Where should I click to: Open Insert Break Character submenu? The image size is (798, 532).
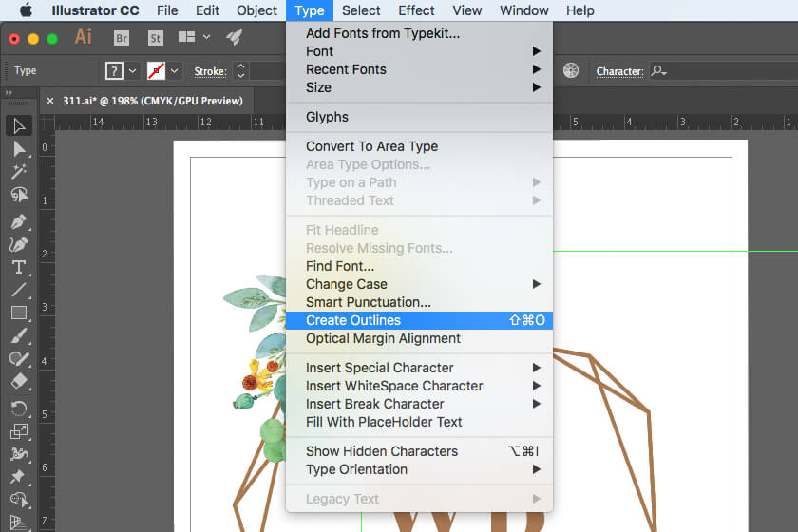(x=419, y=404)
